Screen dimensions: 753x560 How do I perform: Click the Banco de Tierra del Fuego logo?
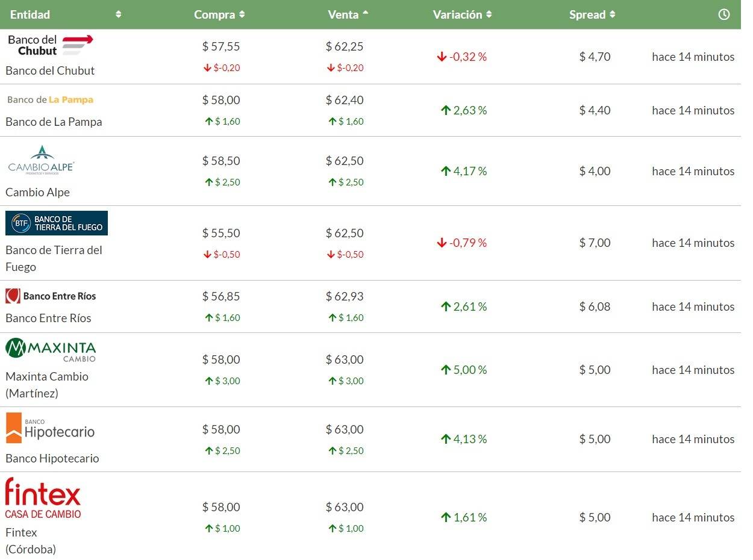tap(57, 223)
